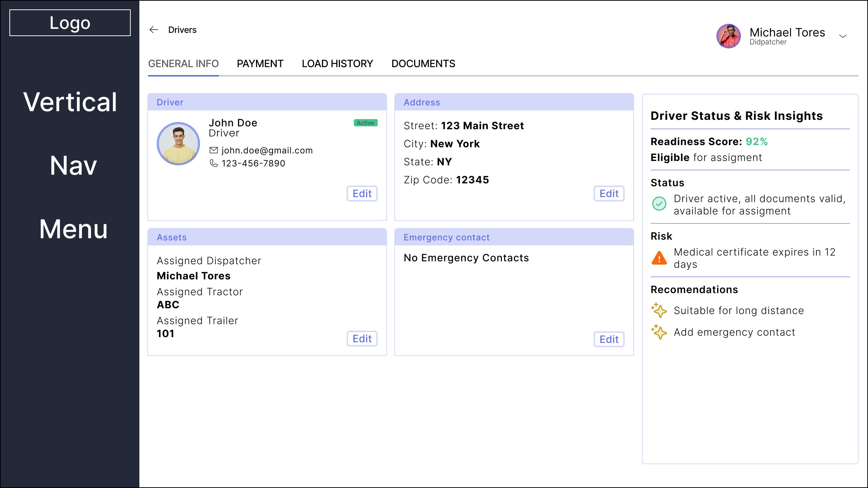The width and height of the screenshot is (868, 488).
Task: Click sparkle icon beside Add emergency contact
Action: (x=659, y=332)
